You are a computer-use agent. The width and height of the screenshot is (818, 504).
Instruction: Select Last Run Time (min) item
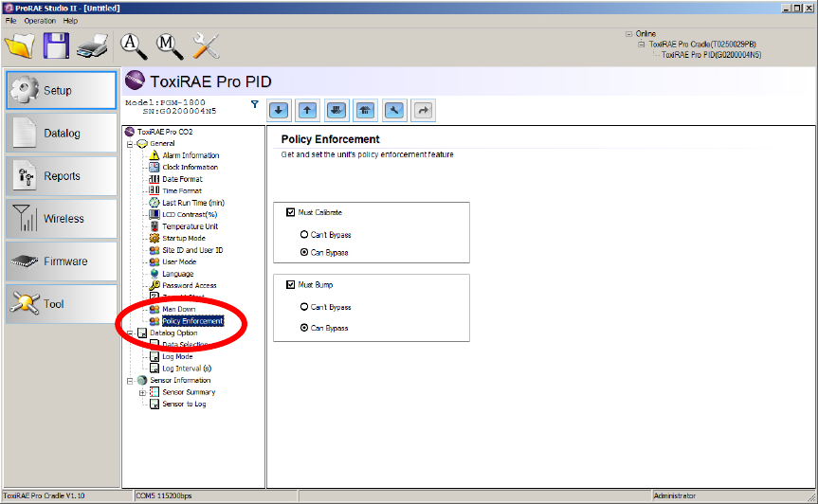tap(193, 203)
